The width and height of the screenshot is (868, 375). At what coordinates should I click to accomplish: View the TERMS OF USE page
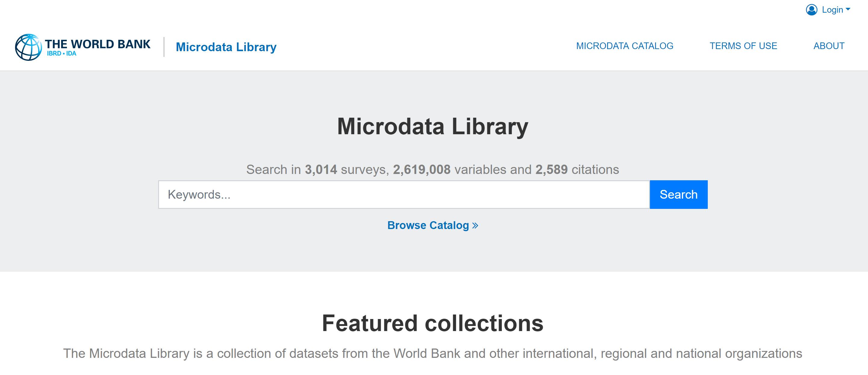pos(743,46)
